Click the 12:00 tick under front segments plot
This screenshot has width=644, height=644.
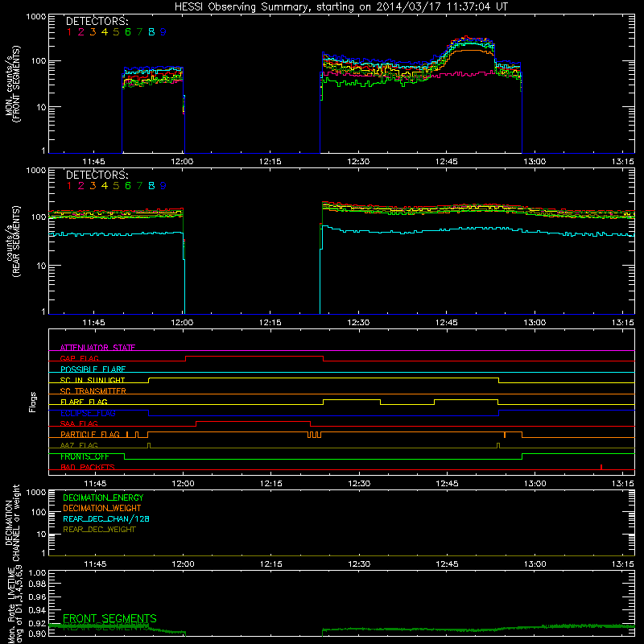pos(182,162)
